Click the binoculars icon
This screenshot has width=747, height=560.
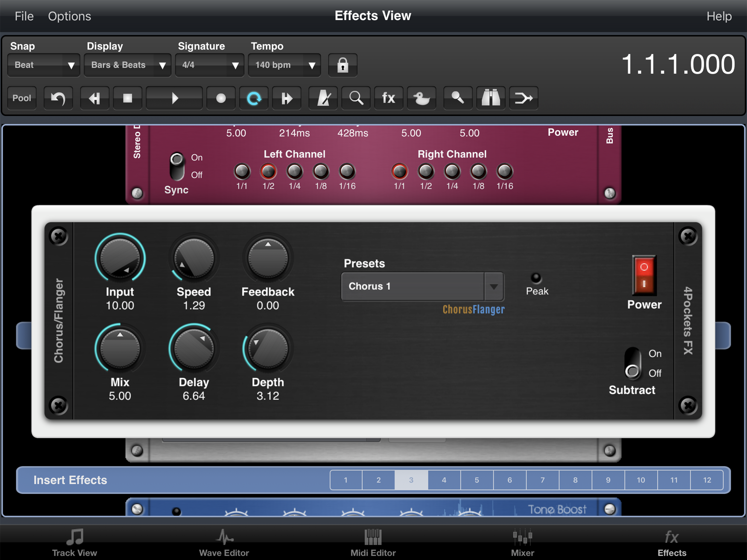click(x=491, y=98)
